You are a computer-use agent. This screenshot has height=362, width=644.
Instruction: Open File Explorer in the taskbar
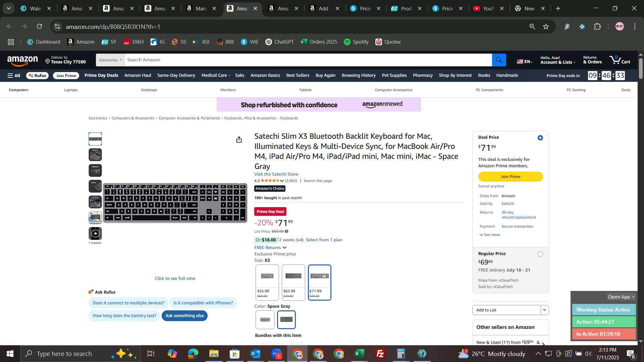[214, 354]
